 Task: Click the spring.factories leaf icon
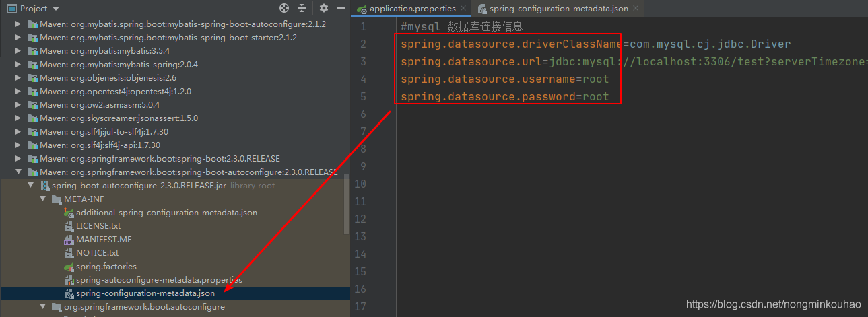pyautogui.click(x=69, y=266)
